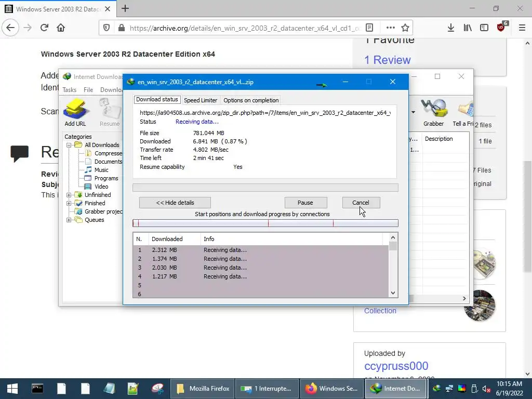The image size is (532, 399).
Task: Open the Tasks menu in IDM
Action: tap(70, 89)
